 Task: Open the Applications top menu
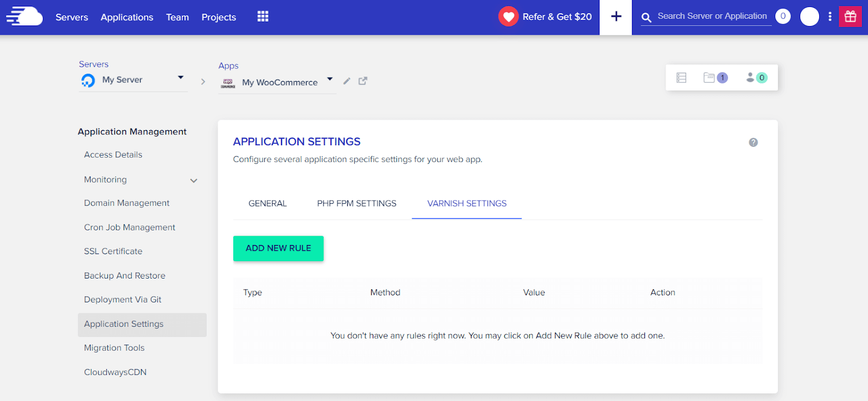point(127,17)
